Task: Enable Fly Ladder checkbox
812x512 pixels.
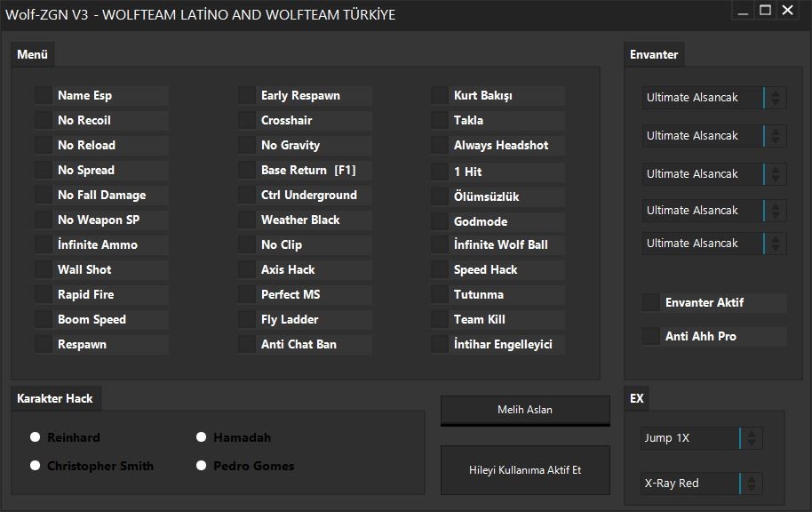Action: [x=247, y=319]
